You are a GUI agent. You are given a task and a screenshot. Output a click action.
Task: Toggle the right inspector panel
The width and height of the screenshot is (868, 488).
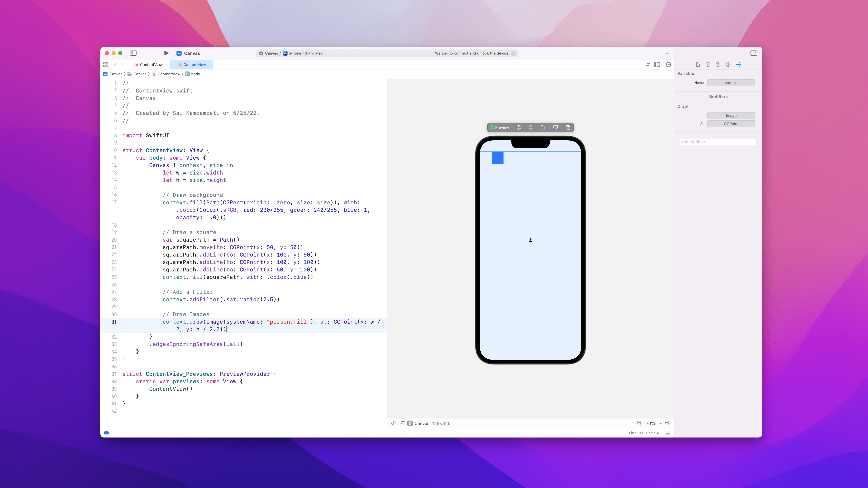click(x=754, y=53)
